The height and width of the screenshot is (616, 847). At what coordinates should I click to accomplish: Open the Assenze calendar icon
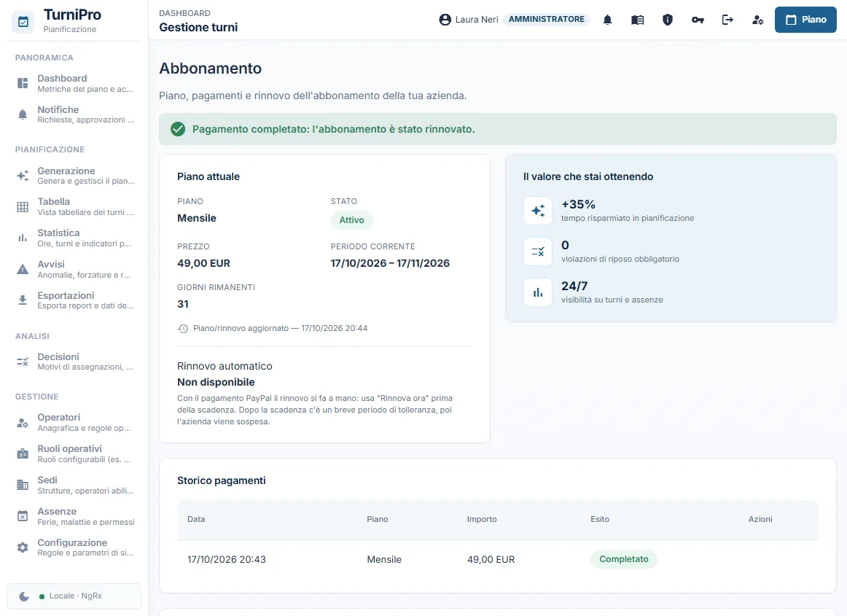23,516
